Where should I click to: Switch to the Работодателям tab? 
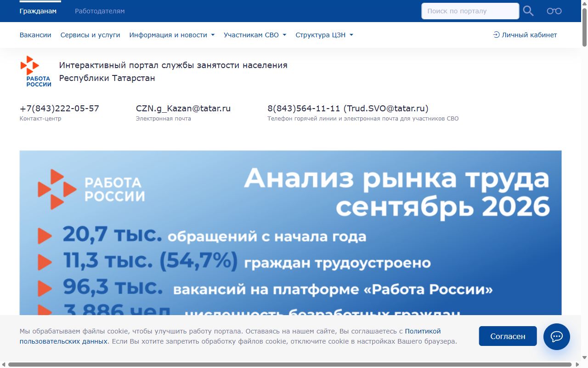[100, 11]
